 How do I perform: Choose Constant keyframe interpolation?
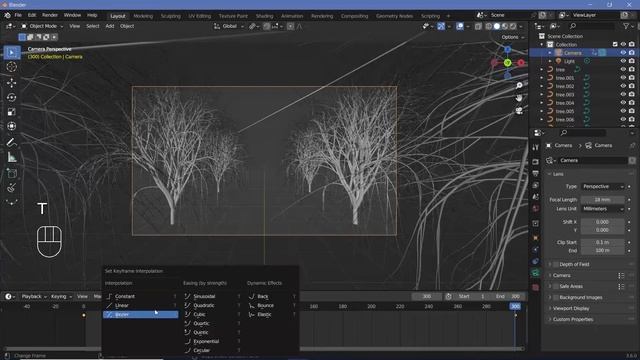tap(140, 296)
